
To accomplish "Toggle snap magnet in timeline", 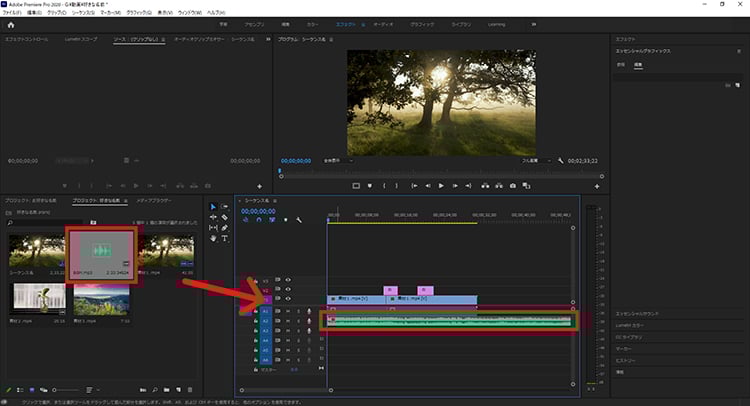I will [x=259, y=220].
